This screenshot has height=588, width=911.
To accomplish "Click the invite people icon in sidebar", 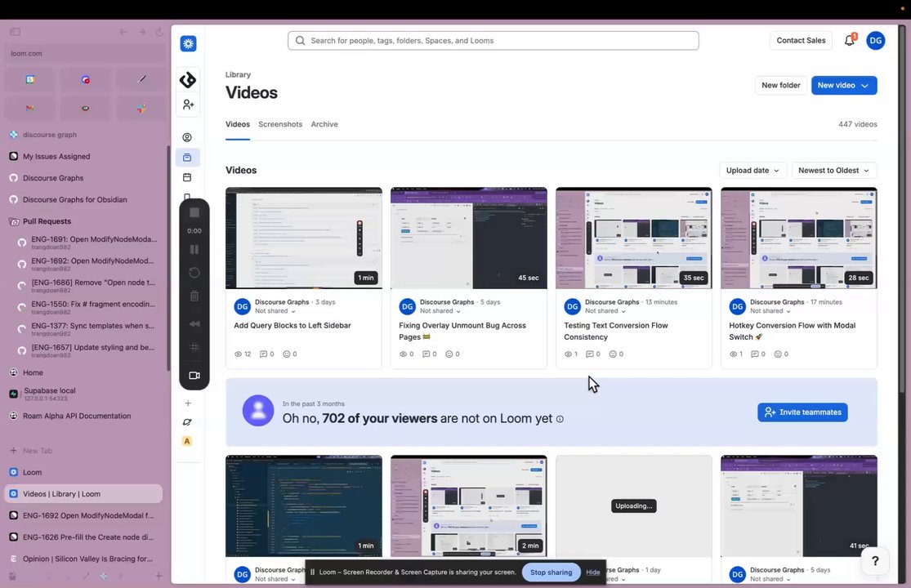I will tap(188, 105).
